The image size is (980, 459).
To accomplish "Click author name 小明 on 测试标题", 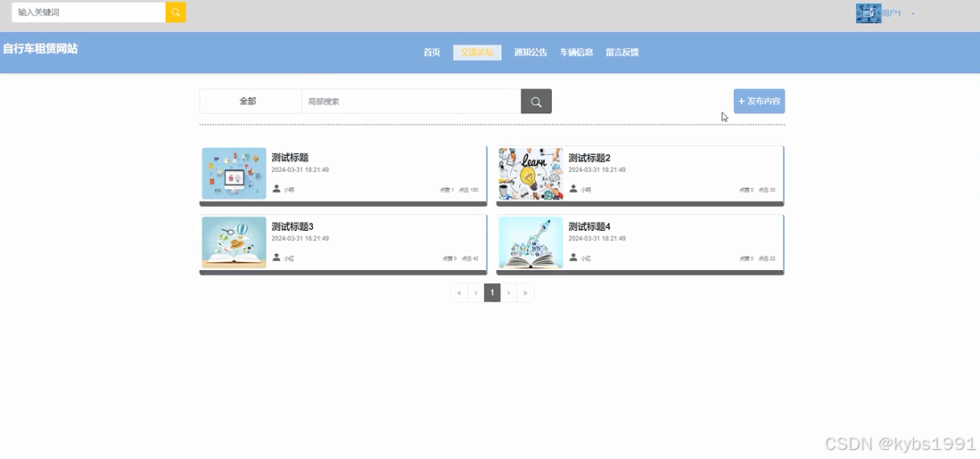I will [289, 190].
